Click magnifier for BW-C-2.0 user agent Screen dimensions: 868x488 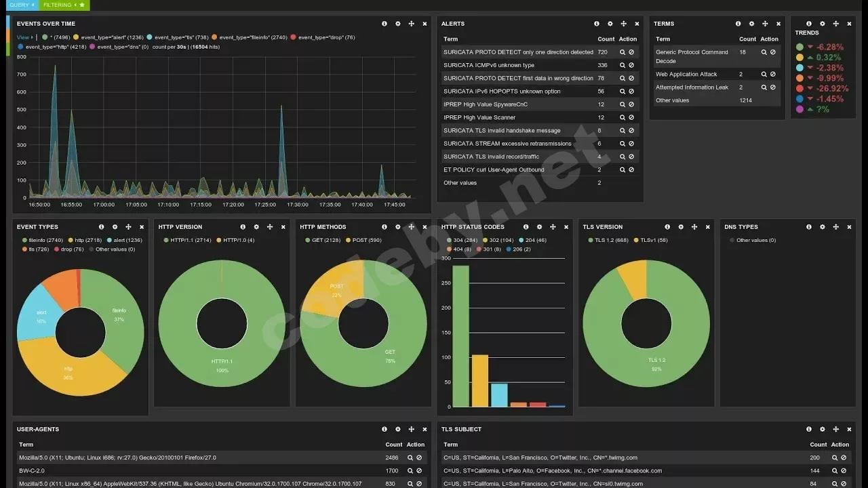410,471
